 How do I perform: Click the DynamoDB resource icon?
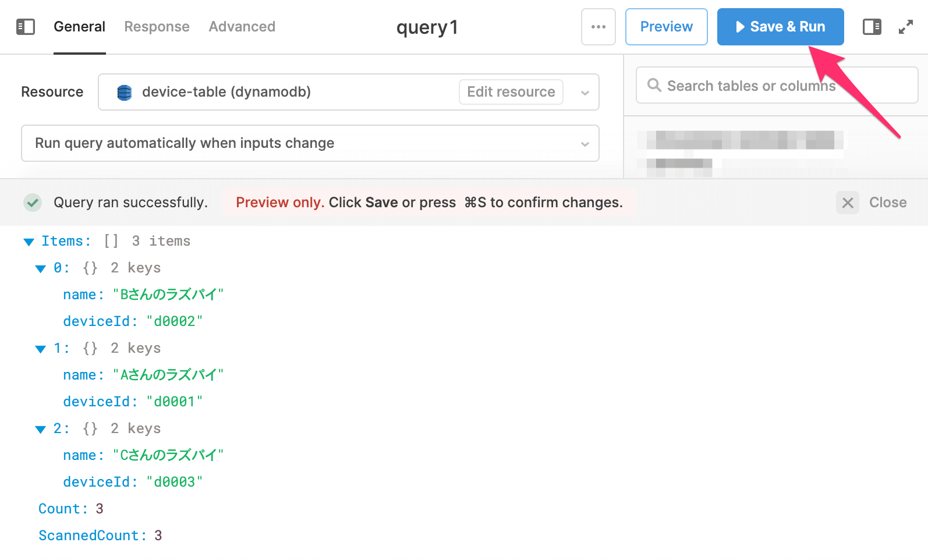pos(125,93)
